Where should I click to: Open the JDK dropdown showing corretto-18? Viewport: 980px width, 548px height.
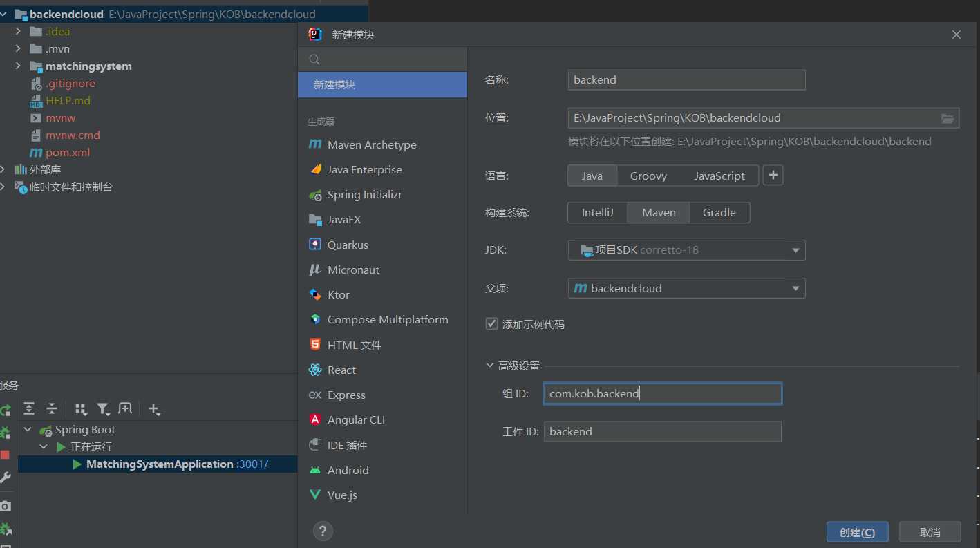687,250
